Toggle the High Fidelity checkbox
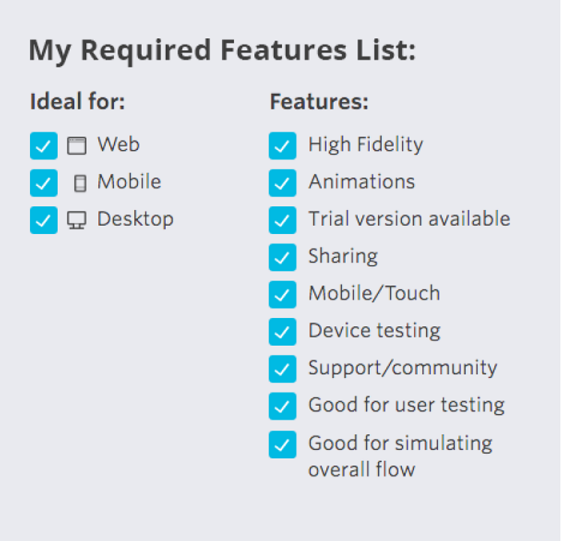561x541 pixels. click(x=283, y=146)
